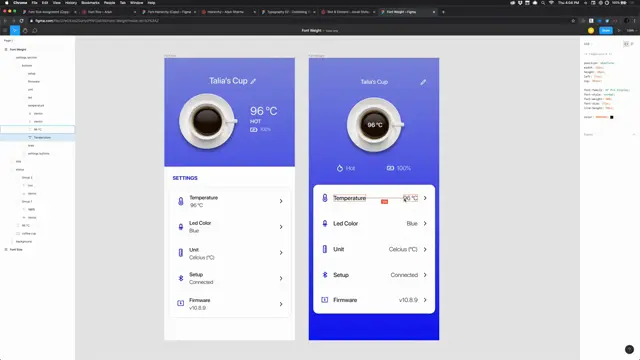Open the History menu in menu bar

(x=71, y=2)
